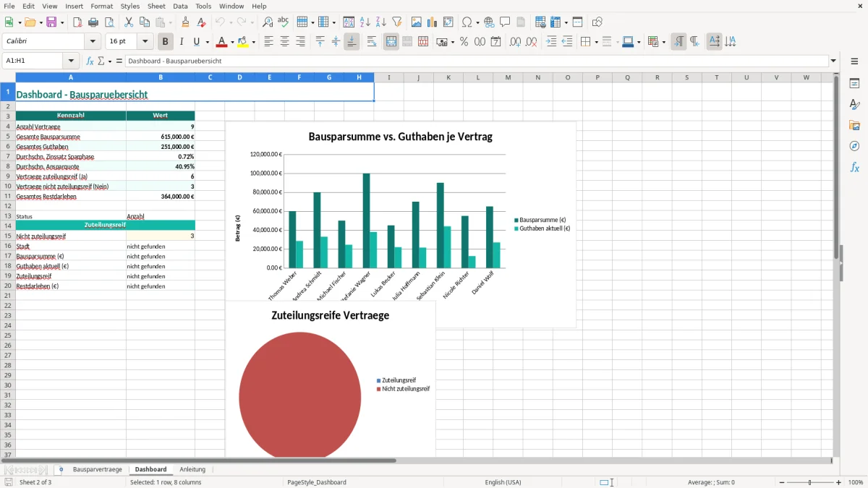Click PageStyle_Dashboard in status bar
The height and width of the screenshot is (488, 868).
point(317,482)
